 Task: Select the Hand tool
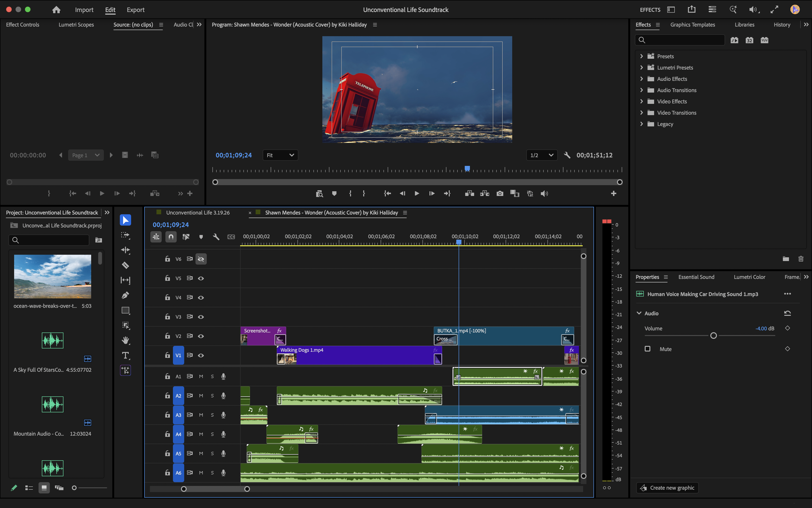[125, 340]
